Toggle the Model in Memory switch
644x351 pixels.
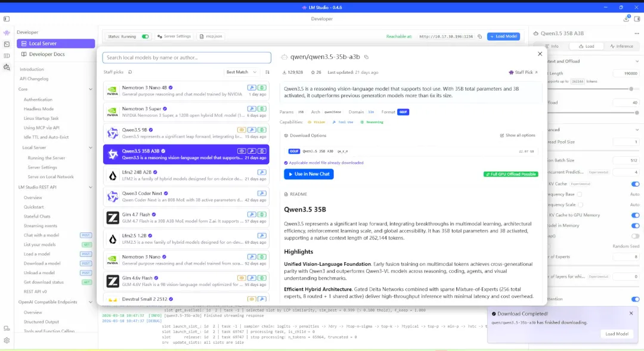(x=635, y=226)
